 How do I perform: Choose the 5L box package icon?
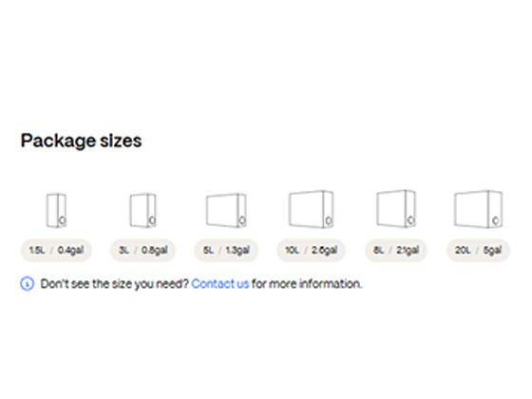click(226, 210)
